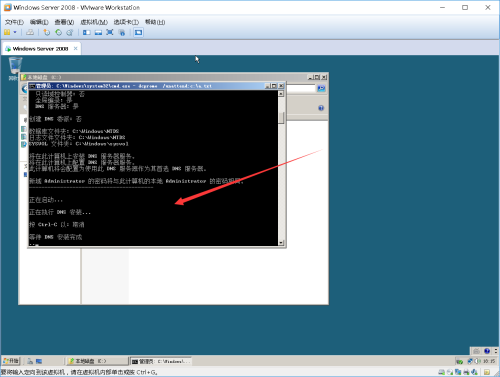Click the guest Start (开始) button
The image size is (500, 377).
(x=11, y=361)
